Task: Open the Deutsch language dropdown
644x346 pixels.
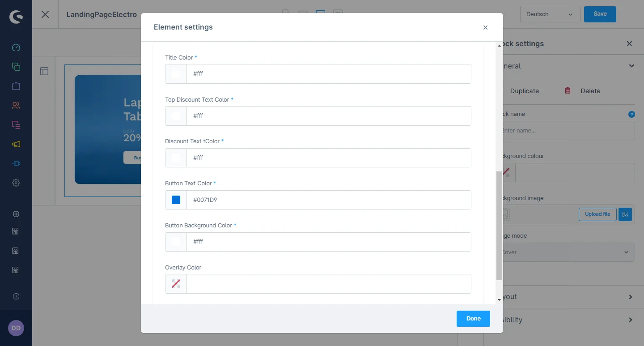Action: [550, 14]
